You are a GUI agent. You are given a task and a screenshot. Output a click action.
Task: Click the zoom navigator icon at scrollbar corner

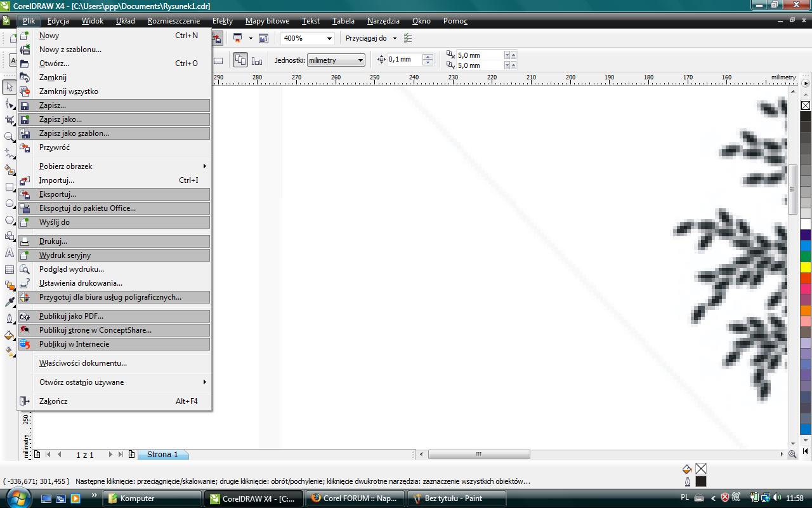(x=792, y=454)
